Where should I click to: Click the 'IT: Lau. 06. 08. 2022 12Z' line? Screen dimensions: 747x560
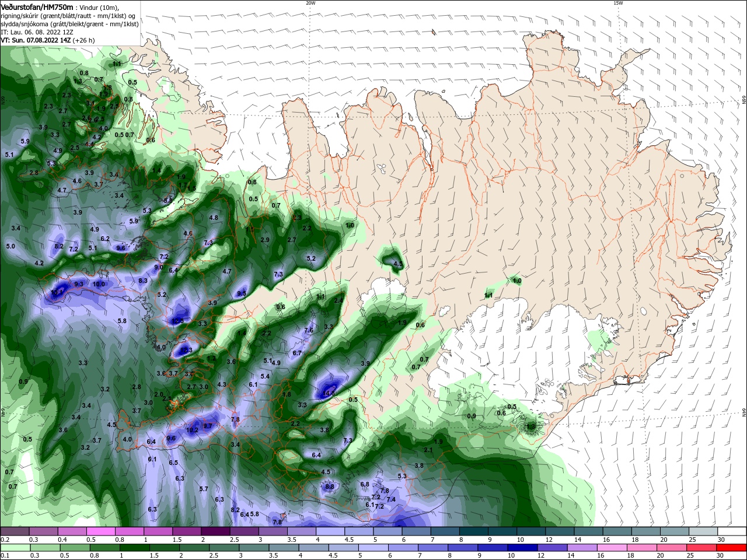(x=37, y=32)
